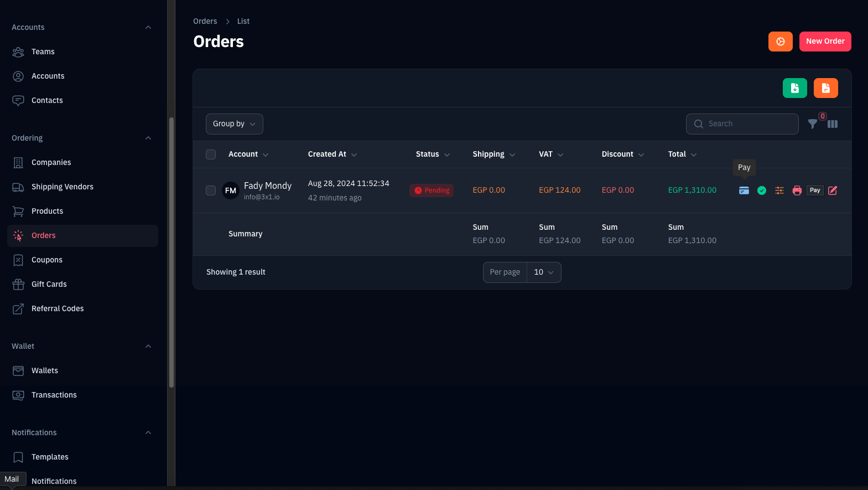
Task: Click the Templates bookmark icon
Action: (18, 457)
